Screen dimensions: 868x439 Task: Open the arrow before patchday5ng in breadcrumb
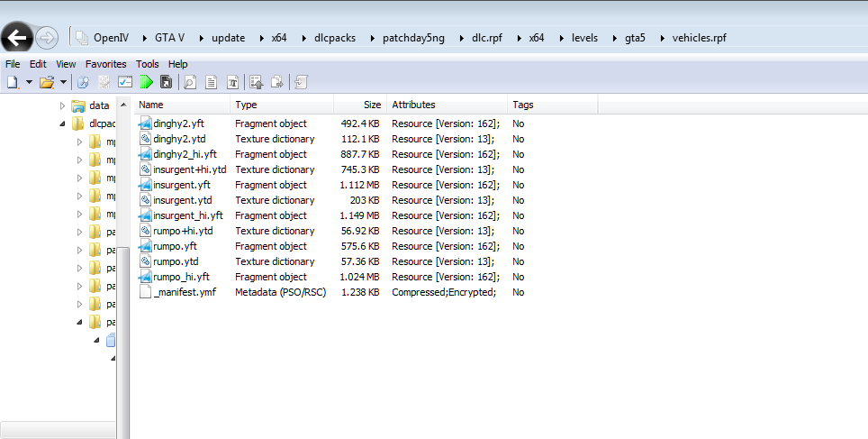pyautogui.click(x=372, y=38)
